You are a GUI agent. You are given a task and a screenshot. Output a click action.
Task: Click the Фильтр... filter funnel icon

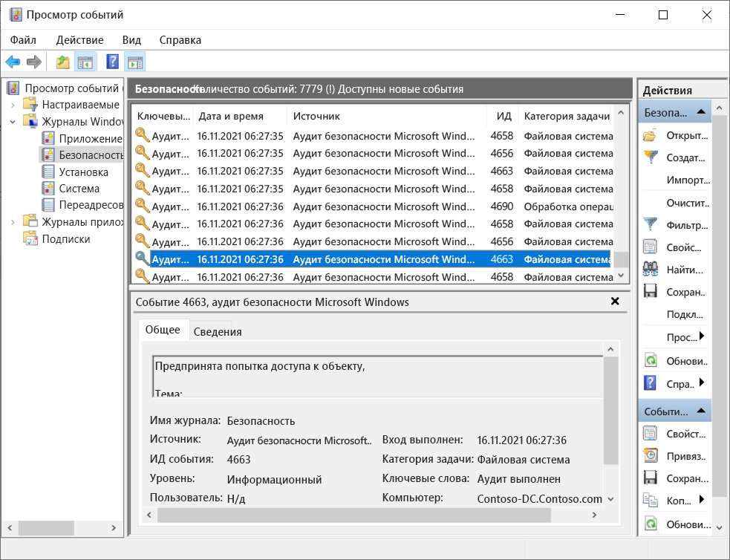(650, 225)
